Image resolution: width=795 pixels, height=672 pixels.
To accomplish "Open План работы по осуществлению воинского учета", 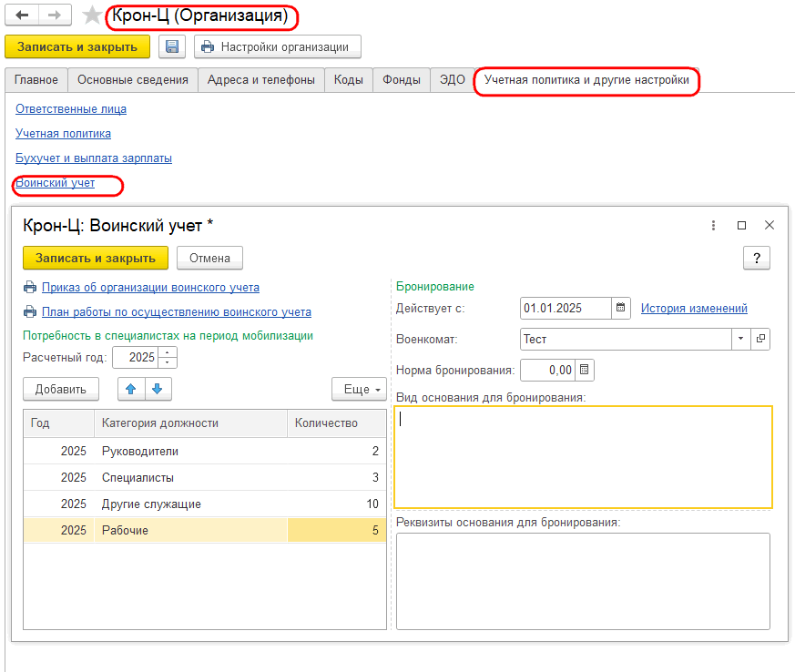I will point(177,311).
